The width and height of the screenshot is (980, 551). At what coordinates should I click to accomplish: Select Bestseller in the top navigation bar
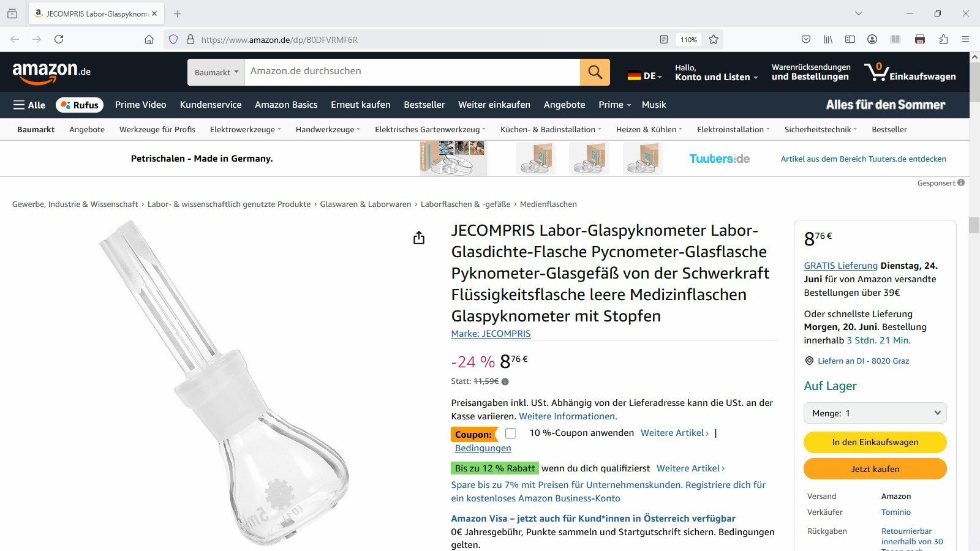tap(424, 105)
